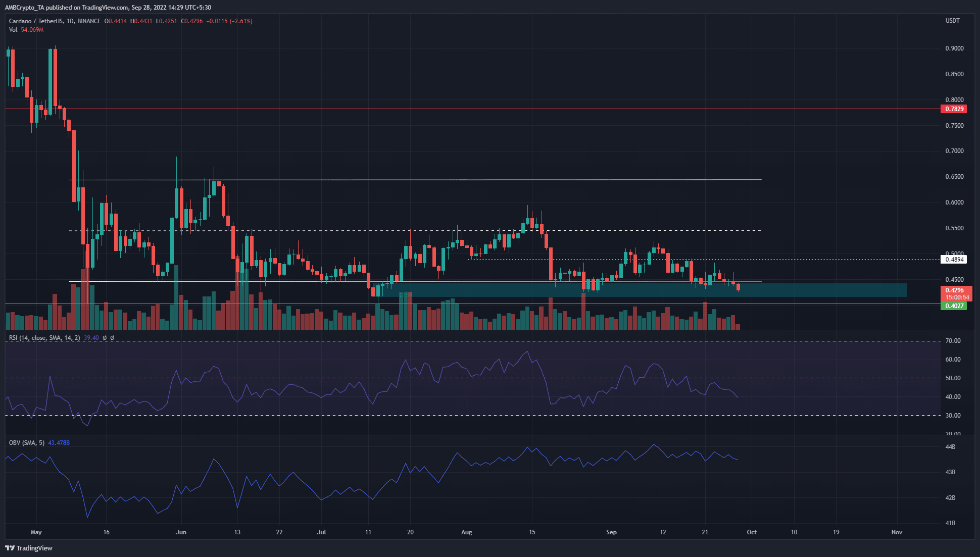Click the Nov label on time axis

pos(897,532)
